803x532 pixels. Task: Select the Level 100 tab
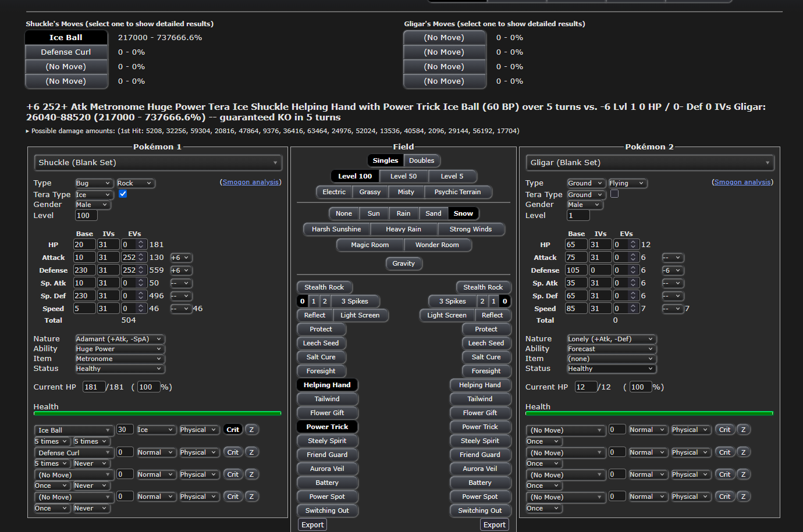click(x=355, y=176)
